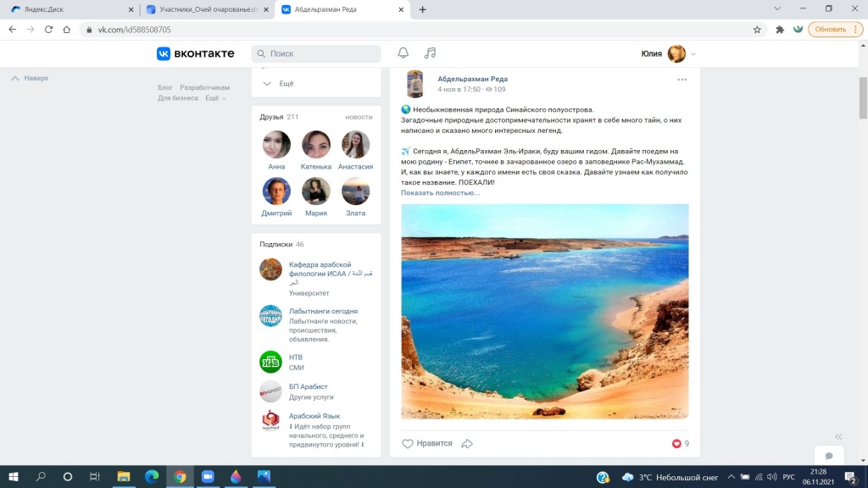Image resolution: width=868 pixels, height=488 pixels.
Task: Open Zoom from the Windows taskbar
Action: coord(207,476)
